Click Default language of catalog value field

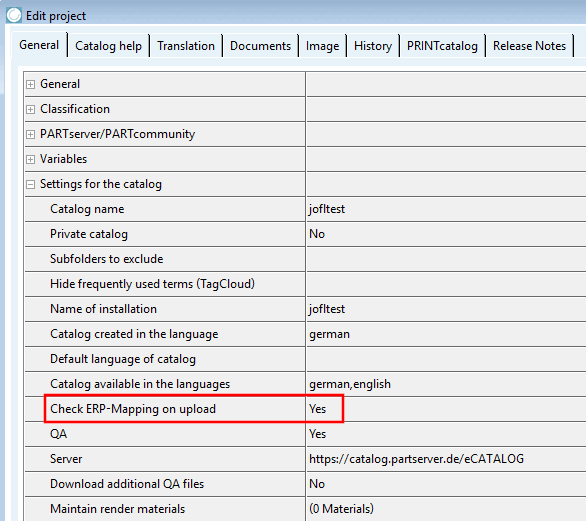[446, 359]
